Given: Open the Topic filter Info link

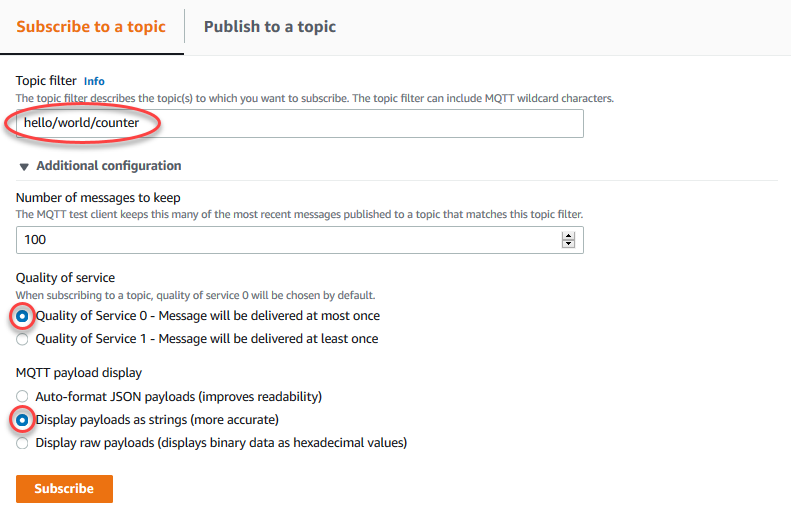Looking at the screenshot, I should click(94, 81).
